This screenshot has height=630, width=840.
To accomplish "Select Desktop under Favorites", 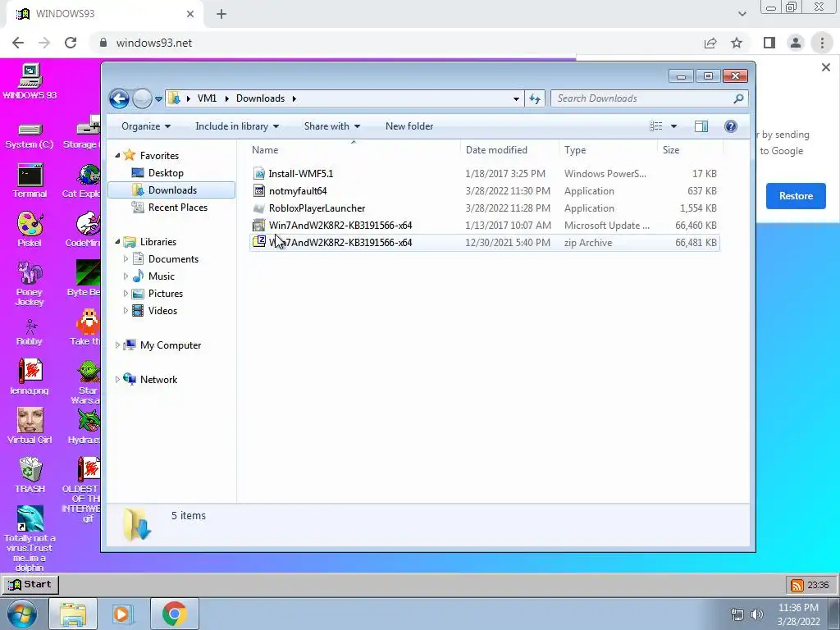I will pos(166,173).
